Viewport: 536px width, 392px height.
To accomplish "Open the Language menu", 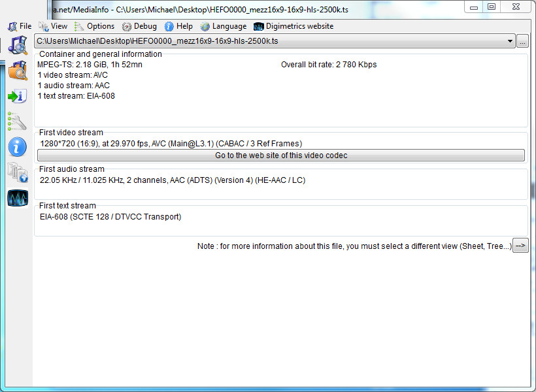I will pos(223,26).
